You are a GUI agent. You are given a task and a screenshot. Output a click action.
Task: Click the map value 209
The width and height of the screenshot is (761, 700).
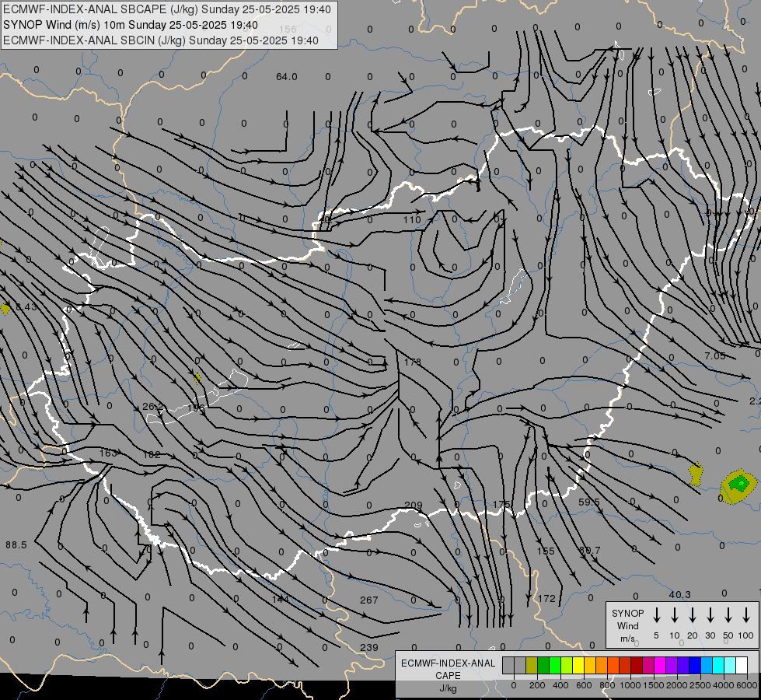click(413, 506)
